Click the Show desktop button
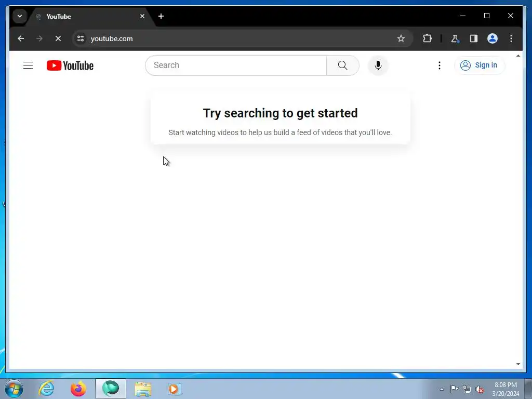The height and width of the screenshot is (399, 532). pyautogui.click(x=528, y=389)
